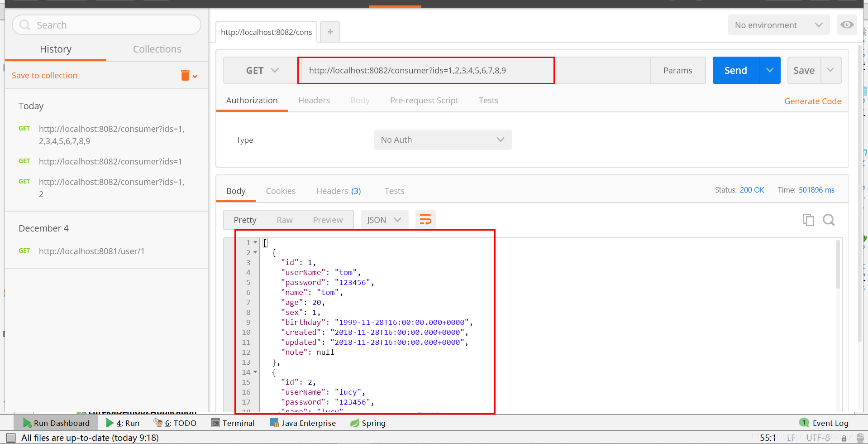Open the Pre-request Script tab
868x444 pixels.
[424, 101]
